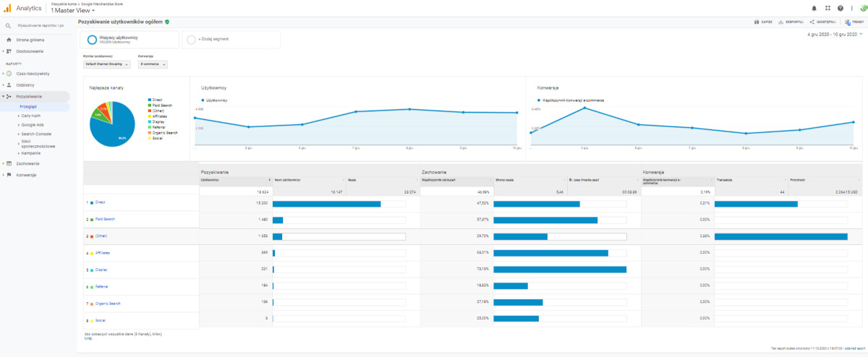The height and width of the screenshot is (357, 868).
Task: Click the Zapisz save icon
Action: click(x=757, y=22)
